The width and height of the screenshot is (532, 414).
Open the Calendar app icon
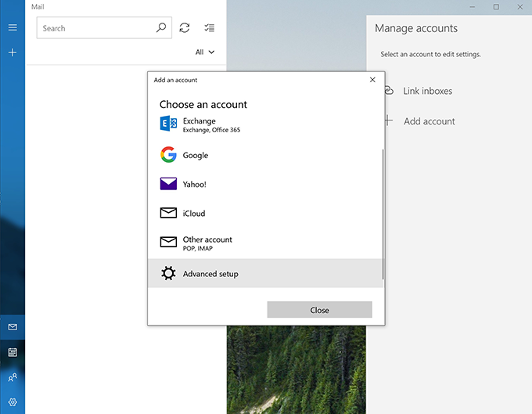click(x=13, y=352)
